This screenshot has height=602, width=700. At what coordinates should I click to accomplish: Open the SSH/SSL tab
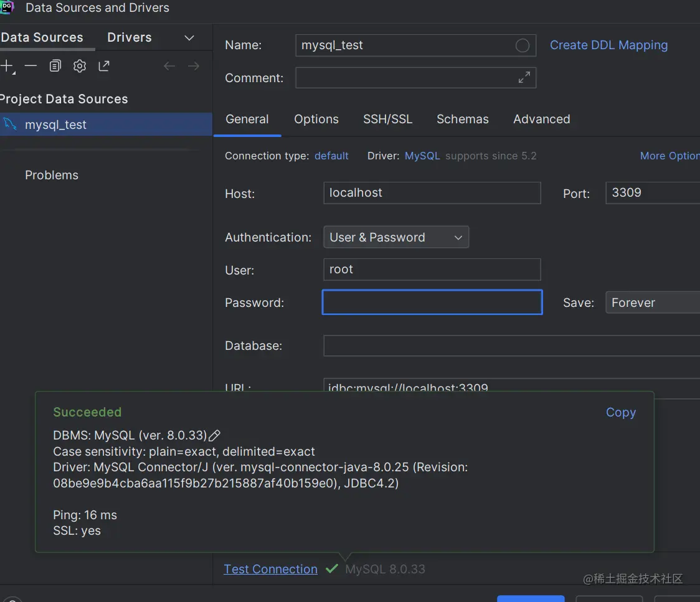click(x=387, y=119)
